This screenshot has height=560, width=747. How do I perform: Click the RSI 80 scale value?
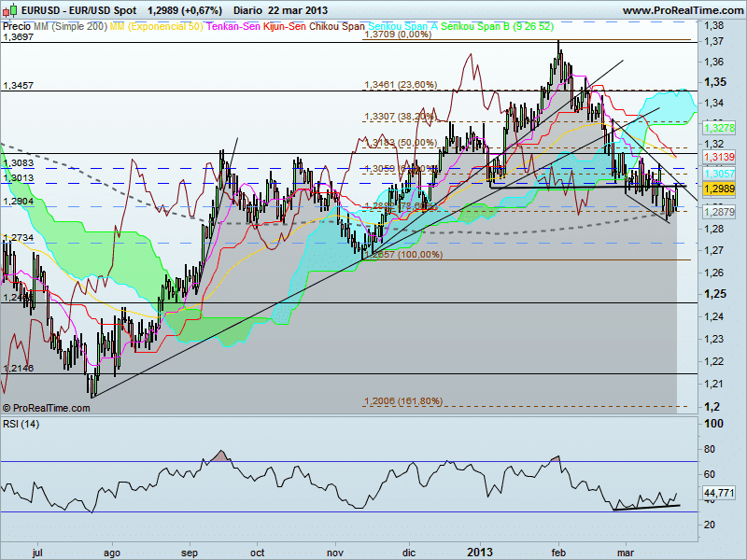click(x=710, y=449)
